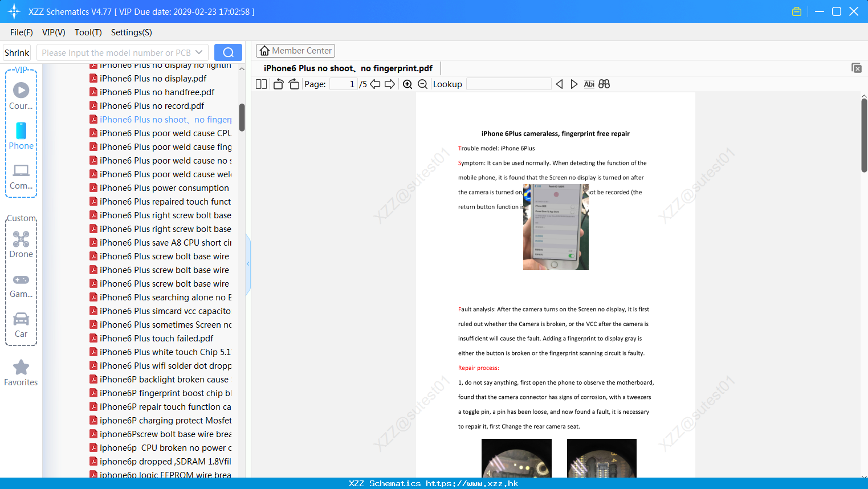The image size is (868, 489).
Task: Click XZZ Schematics website link in footer
Action: (x=472, y=483)
